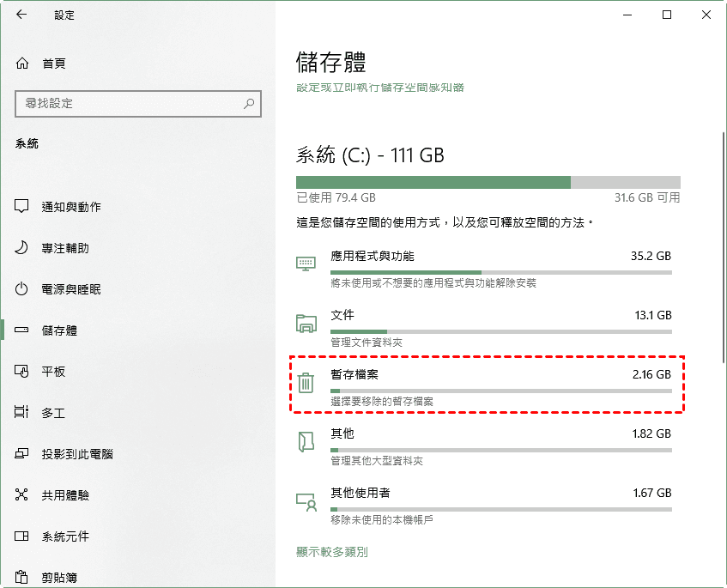Focus the 尋找設定 search field

(x=129, y=104)
